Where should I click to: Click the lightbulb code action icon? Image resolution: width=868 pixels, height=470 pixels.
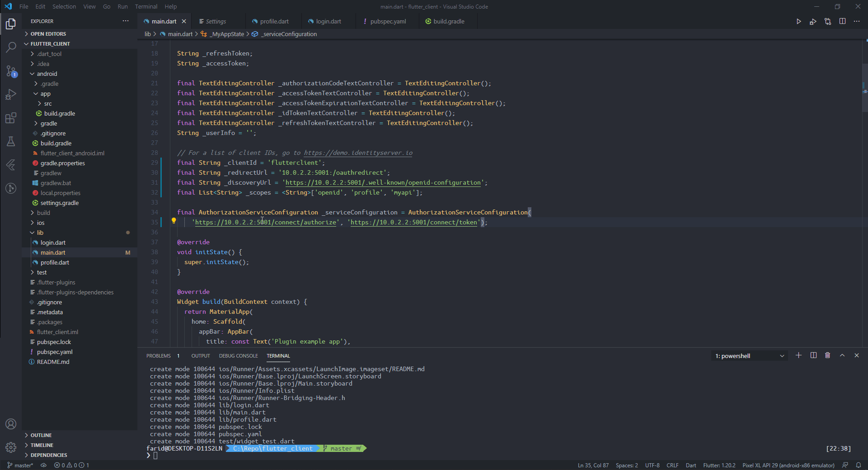click(174, 221)
